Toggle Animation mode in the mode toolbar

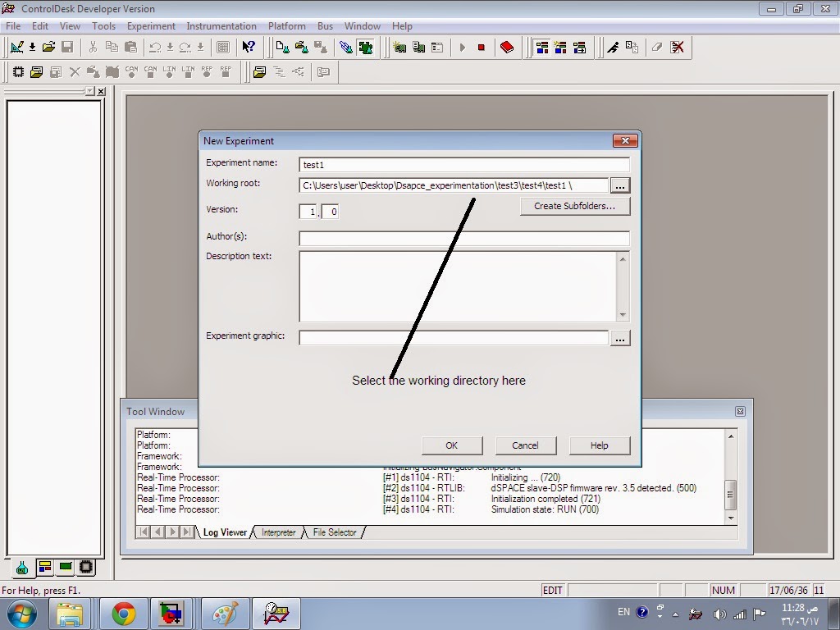(x=580, y=47)
